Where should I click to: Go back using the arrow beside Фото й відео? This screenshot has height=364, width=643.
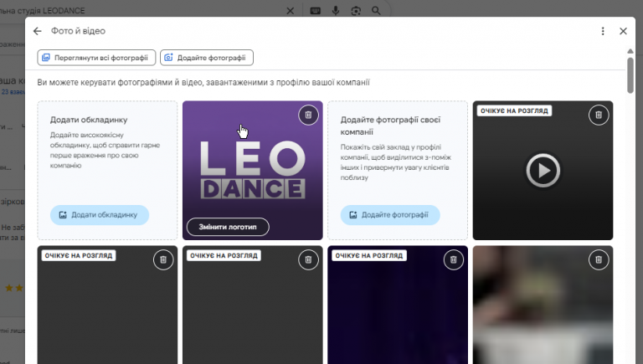click(38, 31)
